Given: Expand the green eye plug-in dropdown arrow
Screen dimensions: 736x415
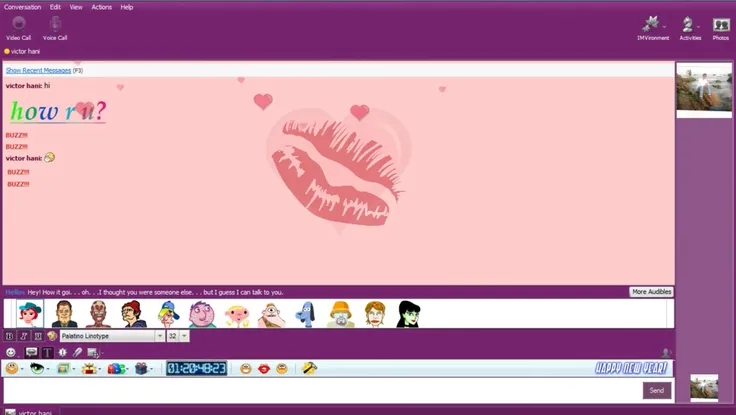Looking at the screenshot, I should click(48, 369).
